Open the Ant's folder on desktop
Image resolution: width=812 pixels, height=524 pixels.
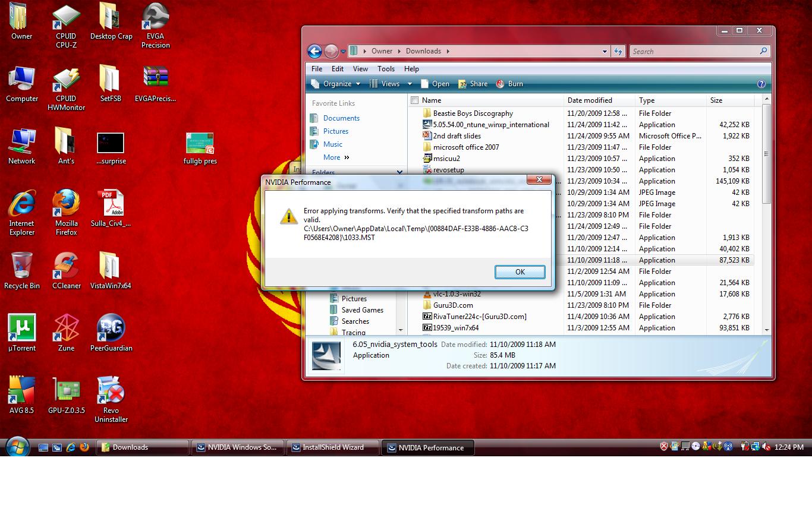click(x=66, y=147)
